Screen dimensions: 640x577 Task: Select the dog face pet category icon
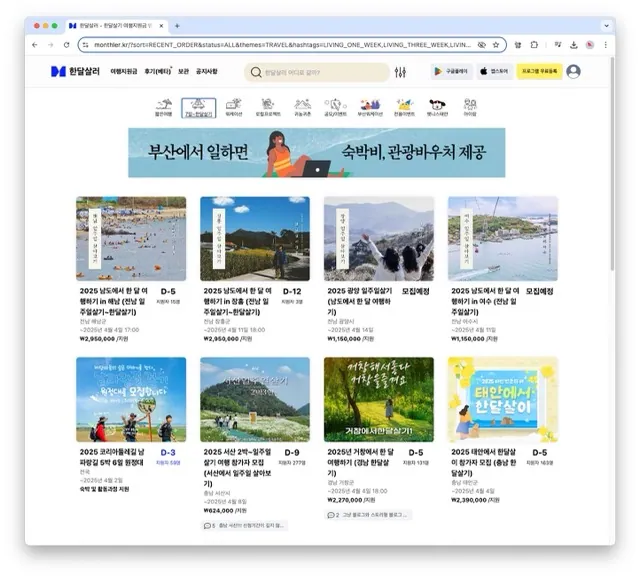pyautogui.click(x=437, y=108)
